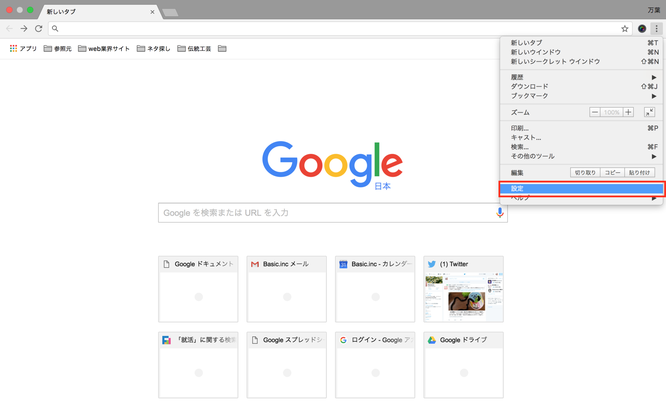Screen dimensions: 666x416
Task: Click the three-dot Chrome menu button
Action: tap(656, 28)
